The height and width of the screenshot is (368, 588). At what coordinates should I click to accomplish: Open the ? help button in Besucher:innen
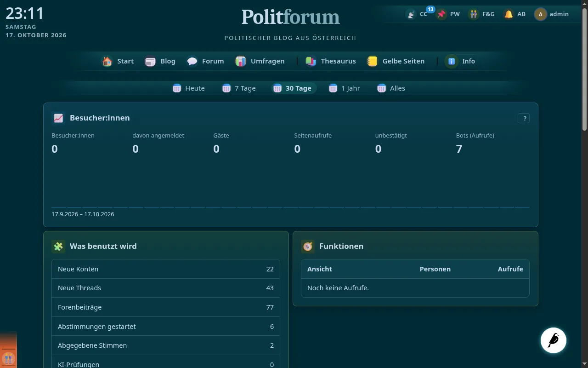[524, 118]
